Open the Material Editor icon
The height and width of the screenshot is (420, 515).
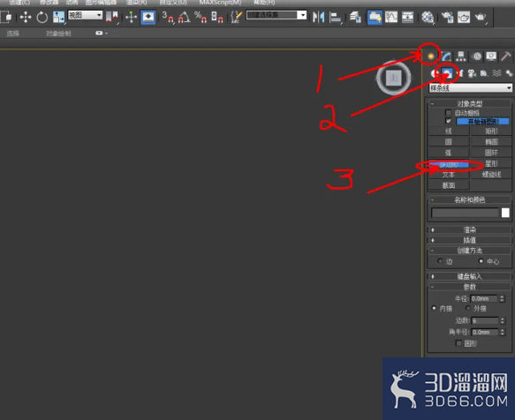(x=428, y=17)
